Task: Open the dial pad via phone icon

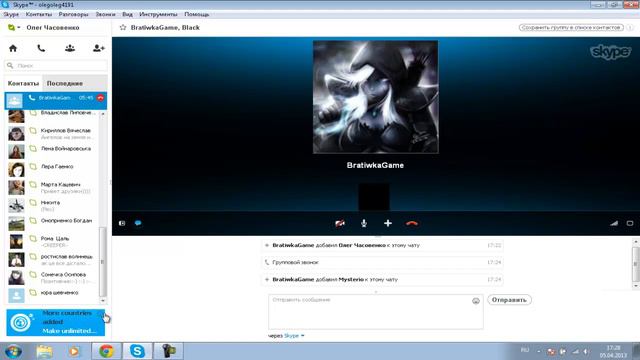Action: pos(41,48)
